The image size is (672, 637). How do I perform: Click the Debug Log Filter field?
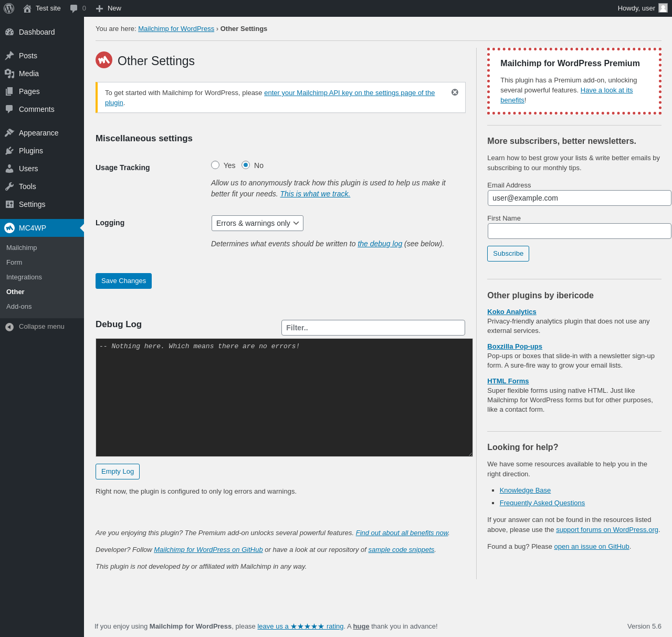[373, 328]
